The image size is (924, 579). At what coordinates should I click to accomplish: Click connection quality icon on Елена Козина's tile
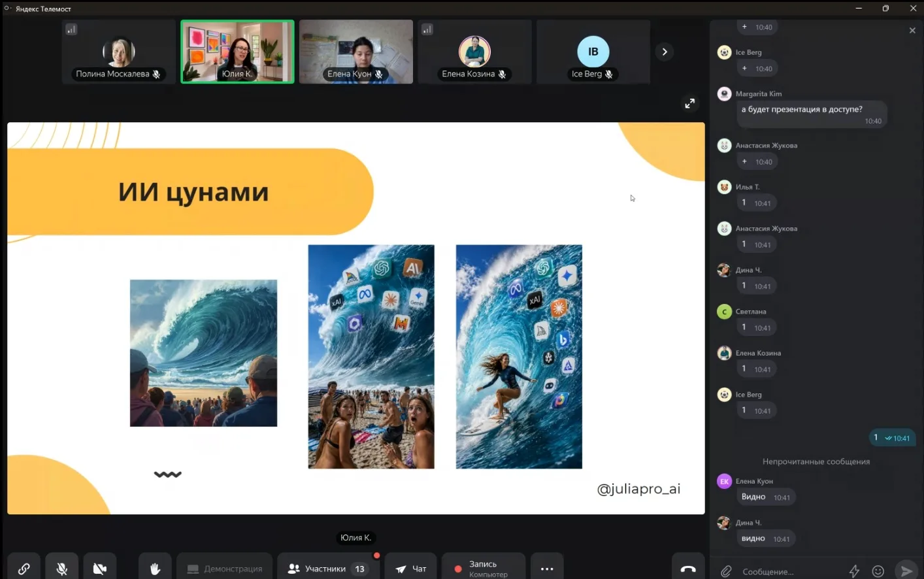point(427,29)
